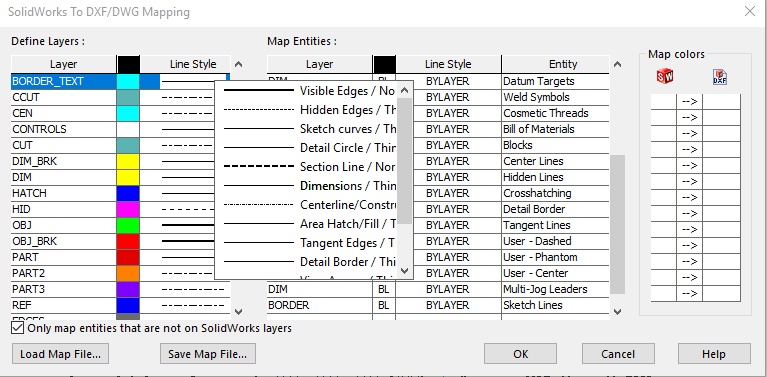Click line style list scroll up arrow
This screenshot has width=767, height=377.
404,90
